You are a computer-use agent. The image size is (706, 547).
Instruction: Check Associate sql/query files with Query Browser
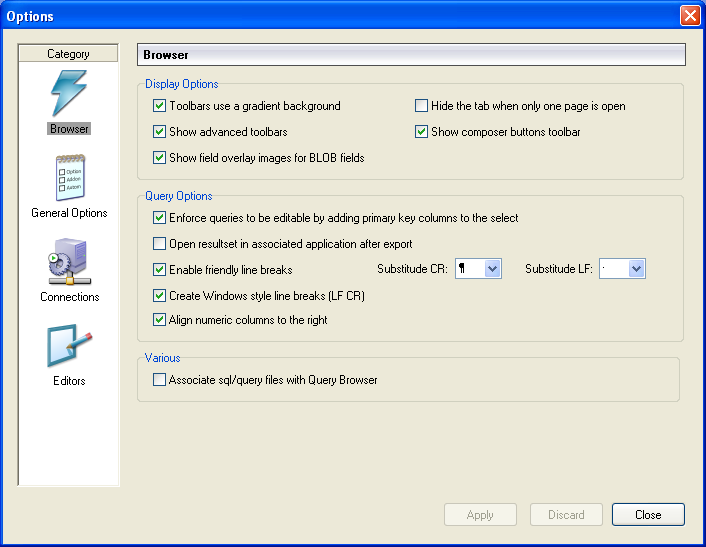coord(159,380)
